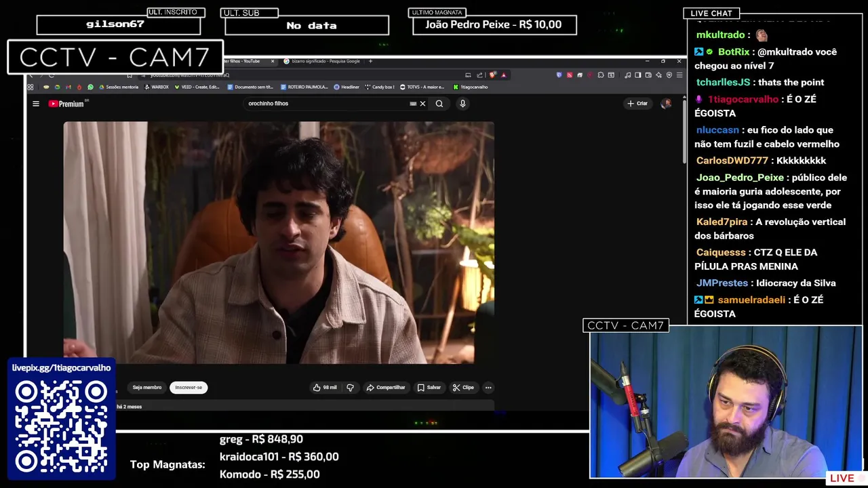Image resolution: width=868 pixels, height=488 pixels.
Task: Click the video description box há 2 meses
Action: [x=305, y=406]
